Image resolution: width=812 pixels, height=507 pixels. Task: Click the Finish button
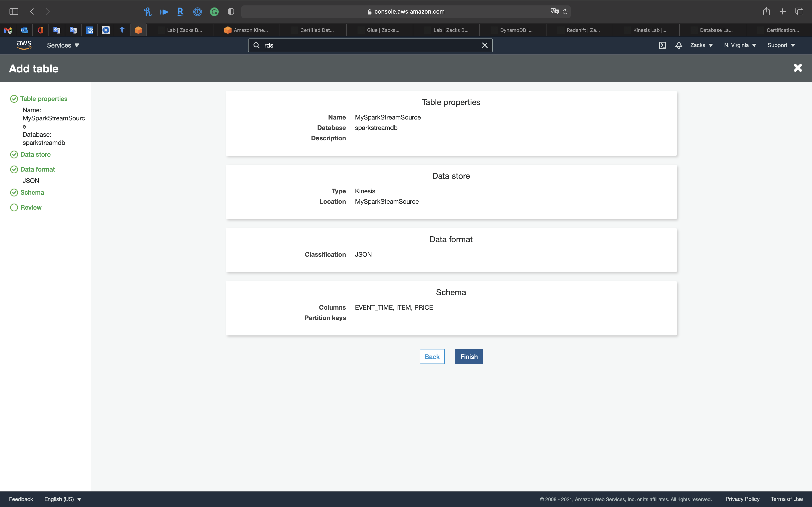coord(469,356)
